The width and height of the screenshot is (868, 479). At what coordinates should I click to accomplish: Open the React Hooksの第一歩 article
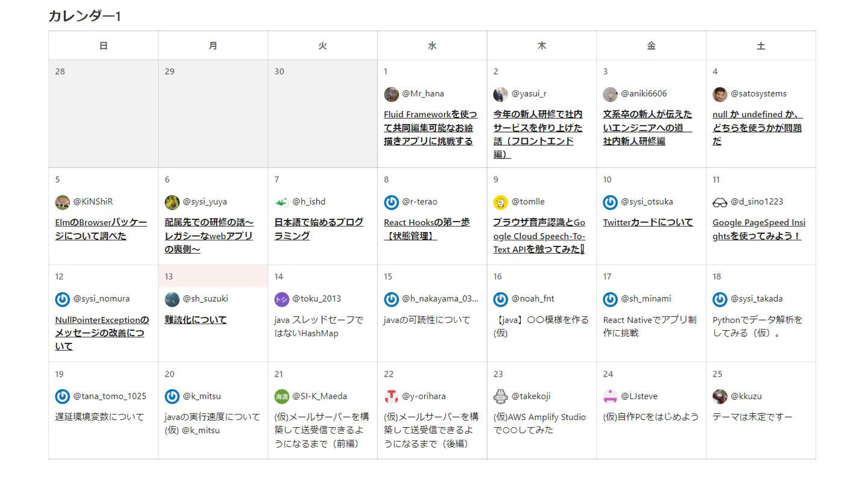click(427, 229)
